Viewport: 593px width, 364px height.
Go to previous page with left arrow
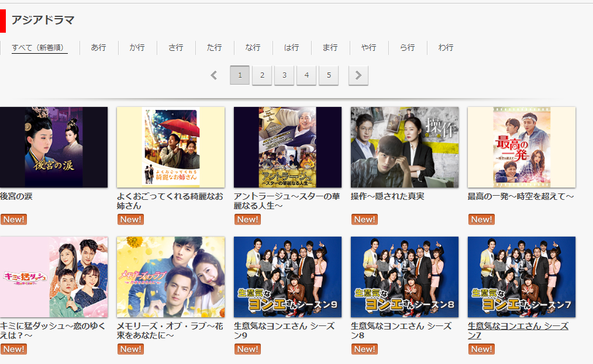coord(214,75)
